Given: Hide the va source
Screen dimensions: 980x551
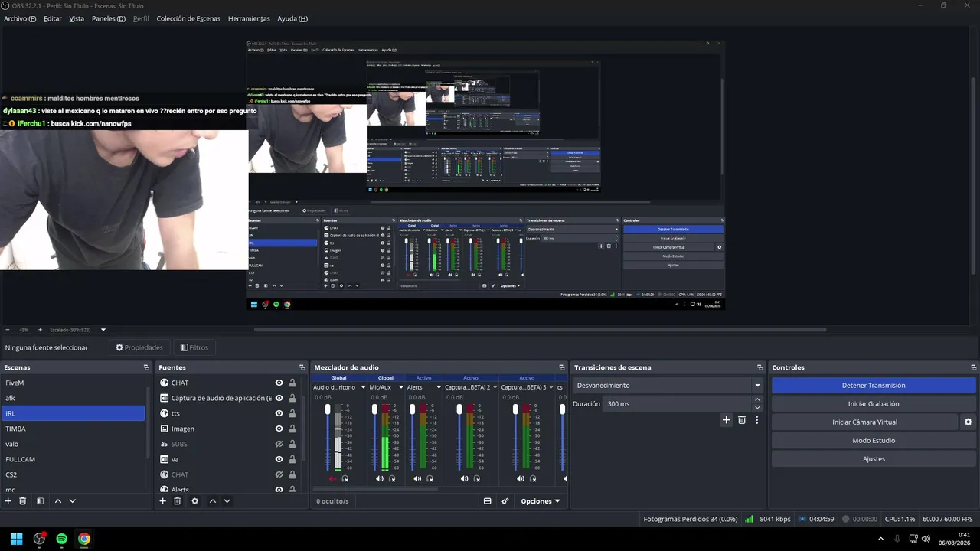Looking at the screenshot, I should [279, 459].
